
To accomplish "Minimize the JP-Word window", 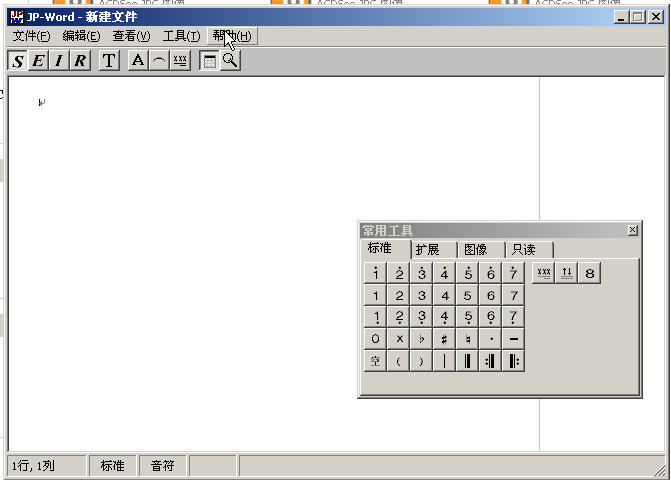I will pos(621,17).
